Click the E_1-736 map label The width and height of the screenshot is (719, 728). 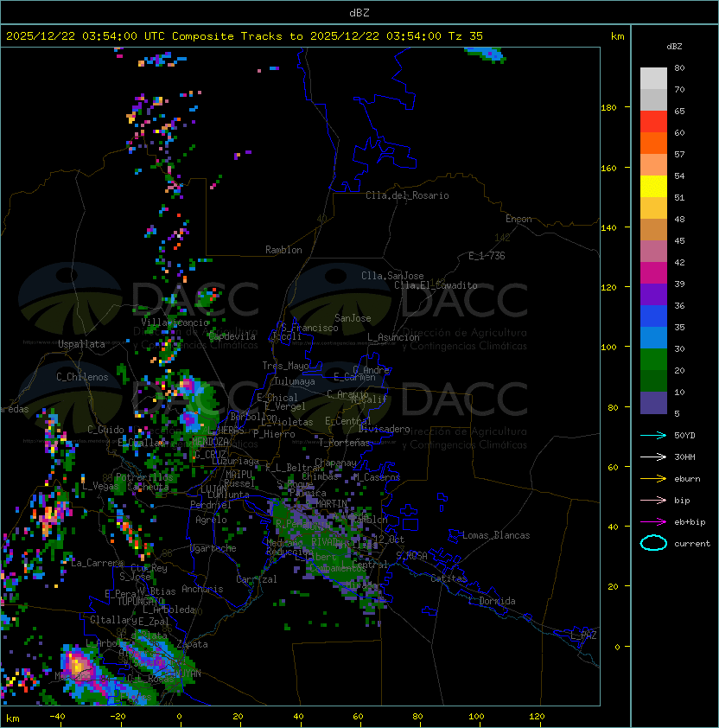pyautogui.click(x=487, y=256)
